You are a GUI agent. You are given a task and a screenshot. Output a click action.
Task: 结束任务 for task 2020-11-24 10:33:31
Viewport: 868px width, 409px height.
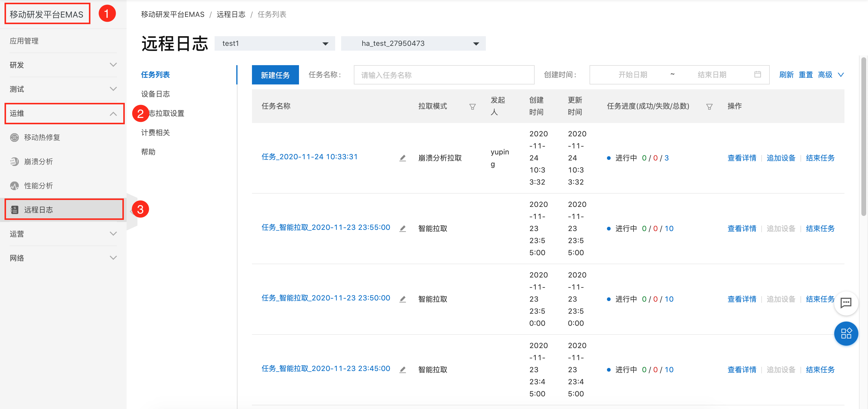(820, 158)
